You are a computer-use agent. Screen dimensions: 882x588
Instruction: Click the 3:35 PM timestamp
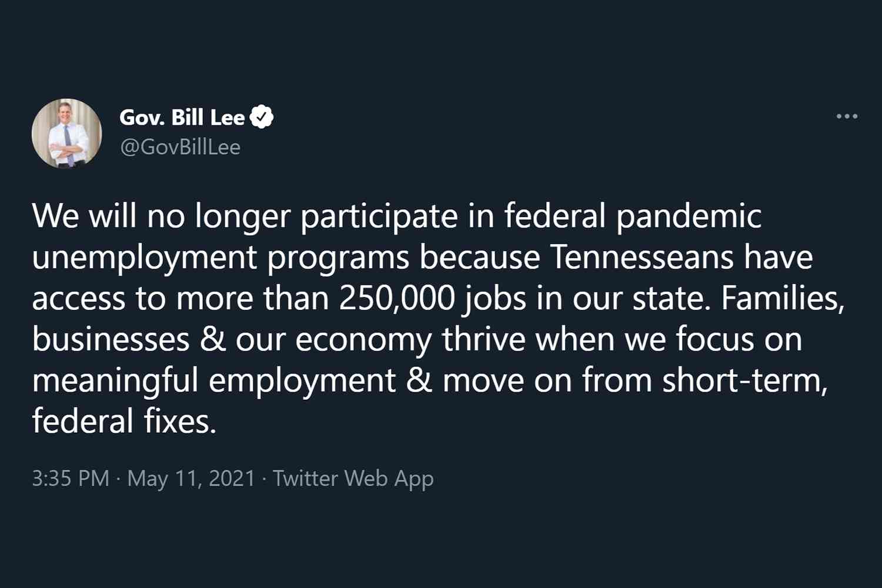[x=71, y=478]
